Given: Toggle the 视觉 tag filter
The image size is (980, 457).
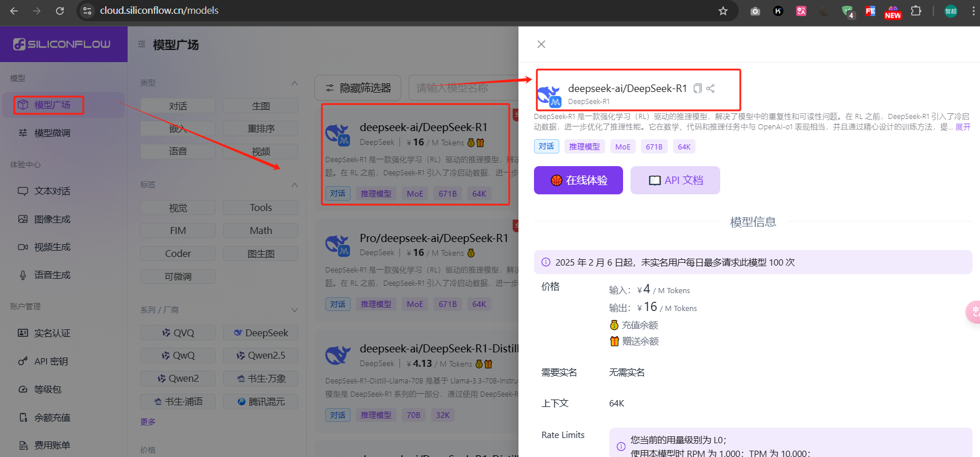Looking at the screenshot, I should pyautogui.click(x=178, y=208).
